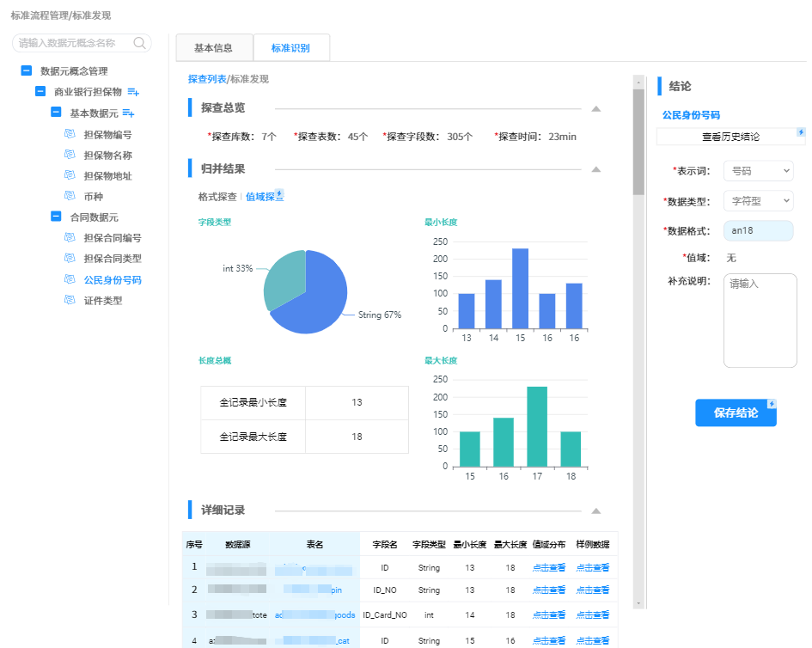The width and height of the screenshot is (812, 648).
Task: Click the 保存结论 button
Action: (x=736, y=413)
